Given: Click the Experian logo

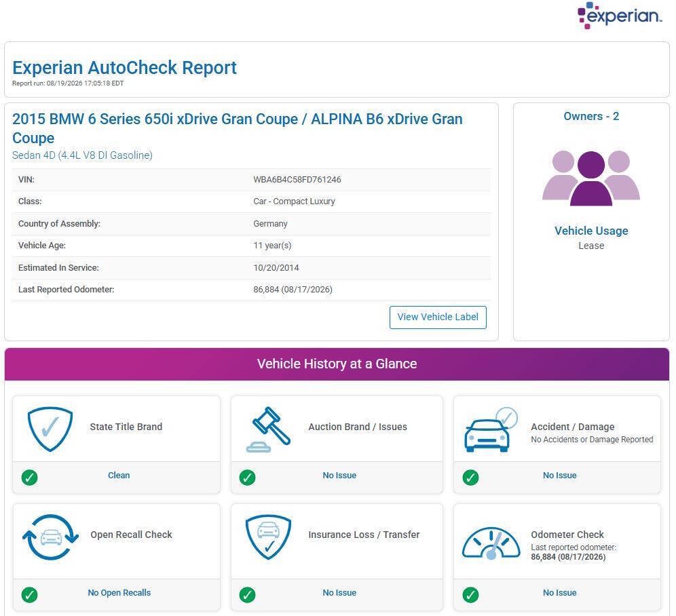Looking at the screenshot, I should [x=620, y=15].
